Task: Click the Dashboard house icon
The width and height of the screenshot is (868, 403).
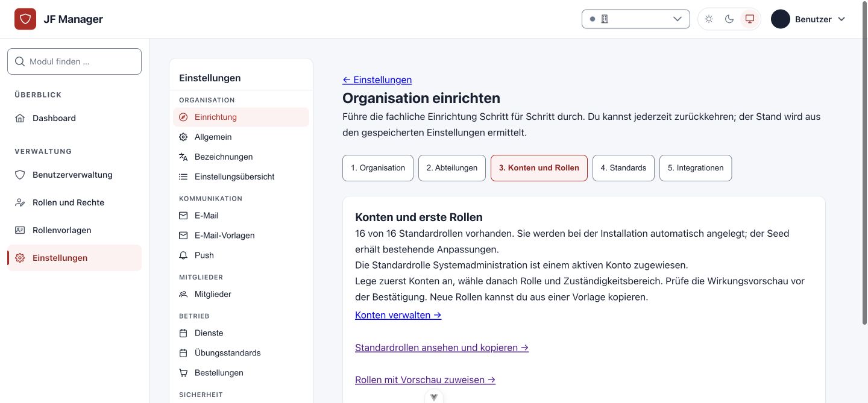Action: point(20,118)
